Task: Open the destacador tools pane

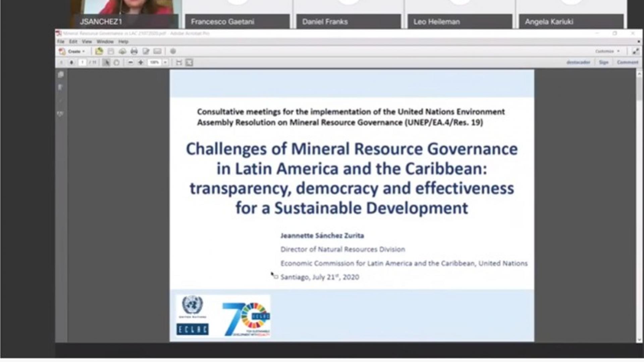Action: (x=578, y=62)
